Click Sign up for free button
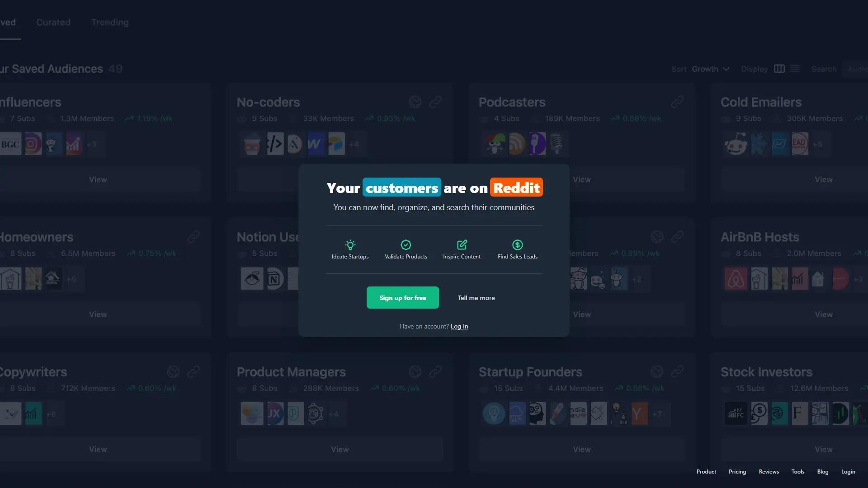The image size is (868, 488). [402, 298]
